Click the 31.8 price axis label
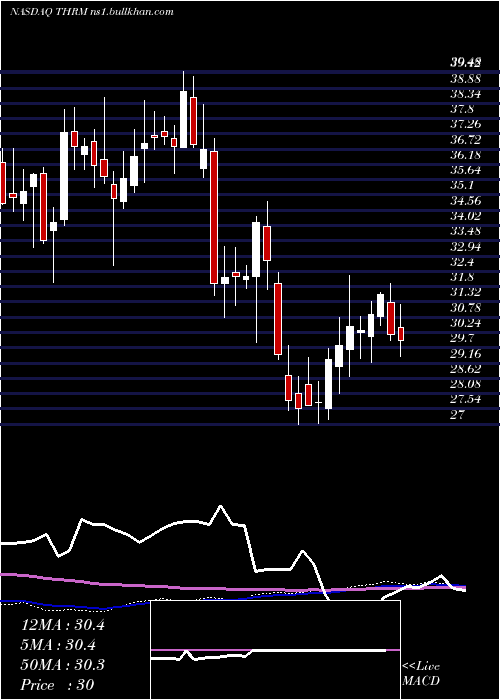Image resolution: width=500 pixels, height=700 pixels. point(462,277)
